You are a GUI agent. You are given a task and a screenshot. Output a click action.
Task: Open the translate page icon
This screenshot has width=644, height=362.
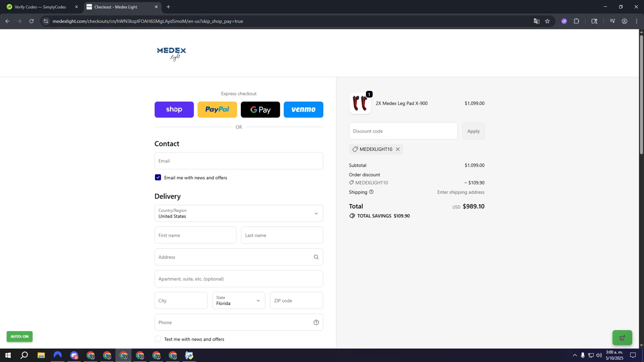click(x=536, y=21)
